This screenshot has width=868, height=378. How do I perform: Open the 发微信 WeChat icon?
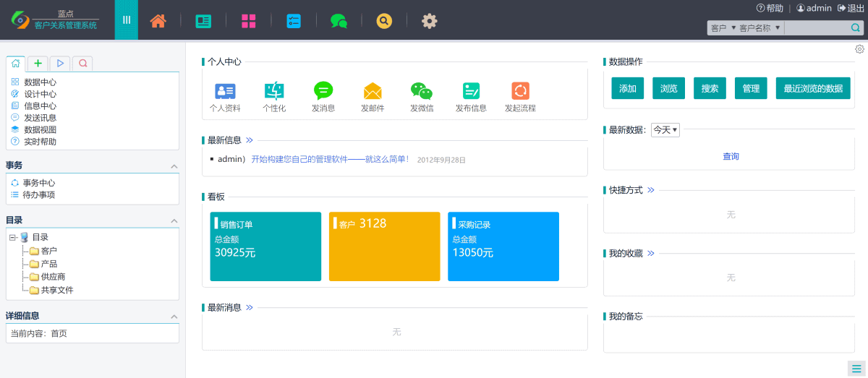pyautogui.click(x=422, y=91)
